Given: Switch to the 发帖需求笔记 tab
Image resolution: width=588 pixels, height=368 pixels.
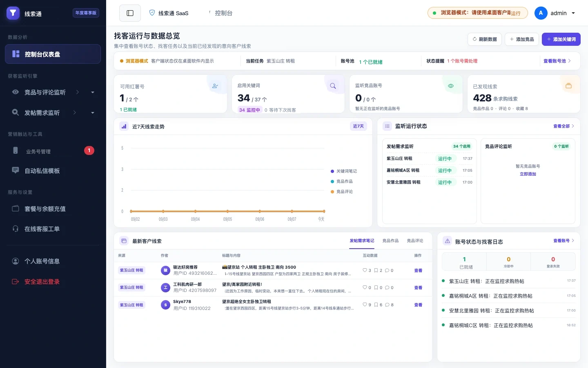Looking at the screenshot, I should click(x=362, y=241).
